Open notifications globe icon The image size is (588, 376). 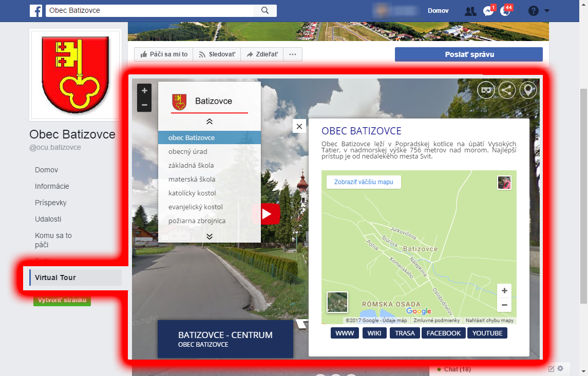click(x=505, y=11)
